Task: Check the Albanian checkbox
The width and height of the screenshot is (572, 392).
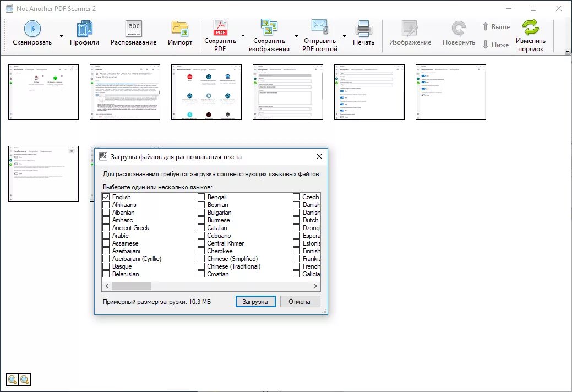Action: pos(106,212)
